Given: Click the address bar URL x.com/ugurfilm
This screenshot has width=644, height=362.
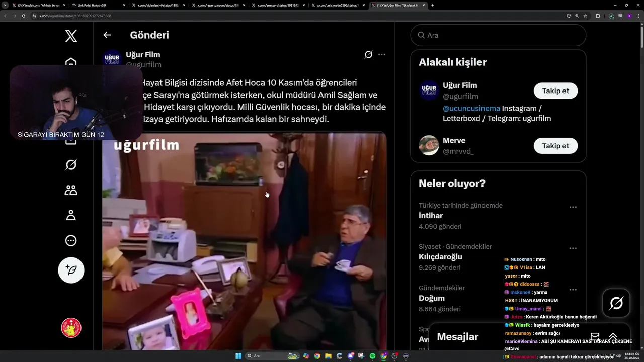Looking at the screenshot, I should [x=75, y=16].
